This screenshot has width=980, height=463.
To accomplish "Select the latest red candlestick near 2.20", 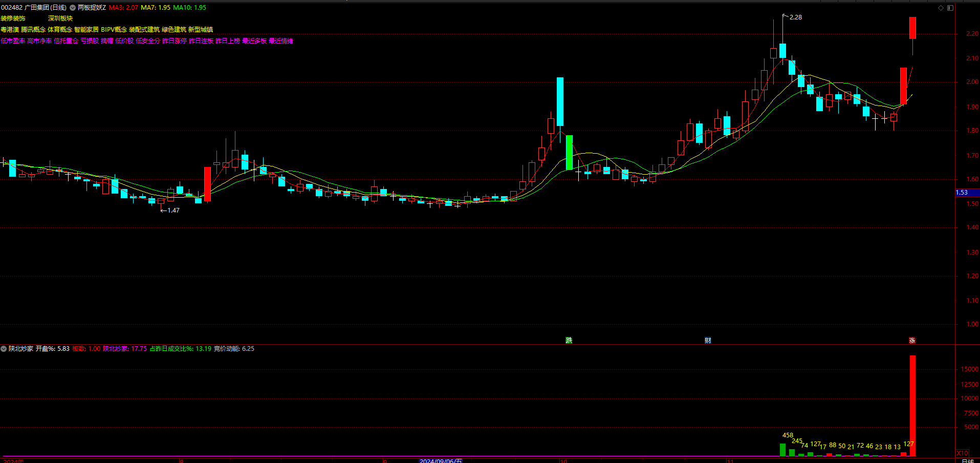I will point(912,28).
